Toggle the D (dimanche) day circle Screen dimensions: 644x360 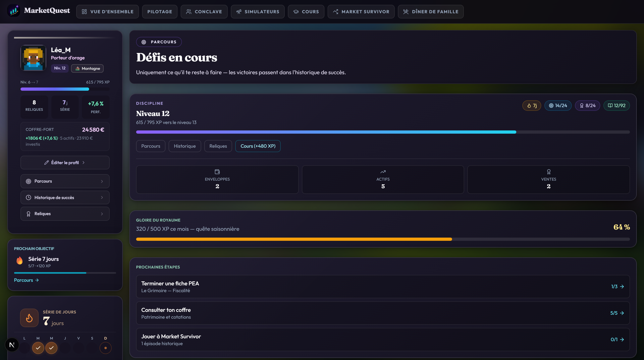(x=106, y=348)
